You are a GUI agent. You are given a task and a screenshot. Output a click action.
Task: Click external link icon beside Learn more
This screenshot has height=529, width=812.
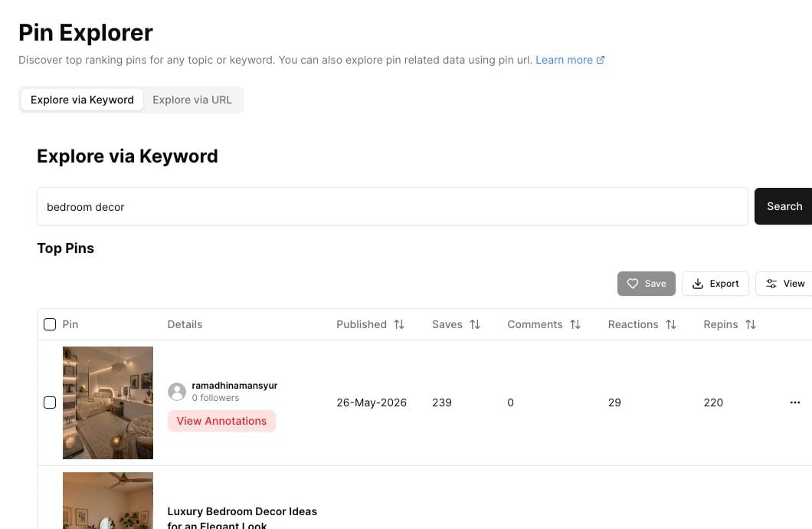(x=601, y=60)
